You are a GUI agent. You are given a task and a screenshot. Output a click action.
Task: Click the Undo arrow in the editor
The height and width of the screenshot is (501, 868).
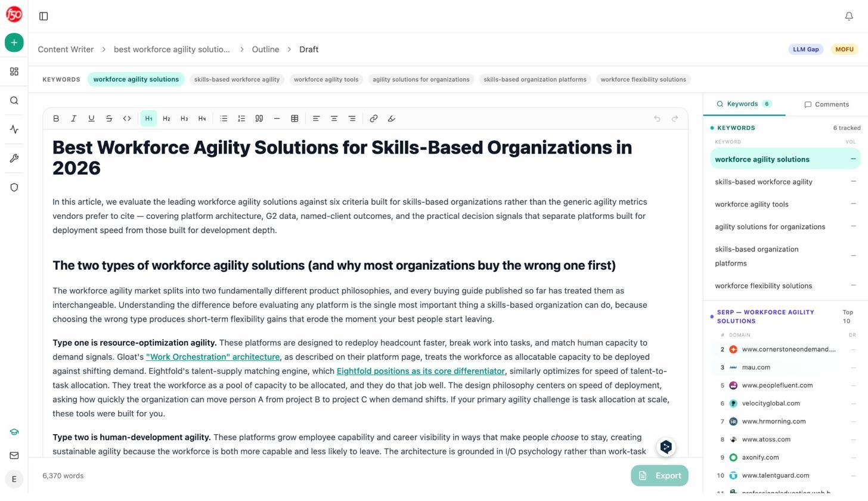pos(656,118)
